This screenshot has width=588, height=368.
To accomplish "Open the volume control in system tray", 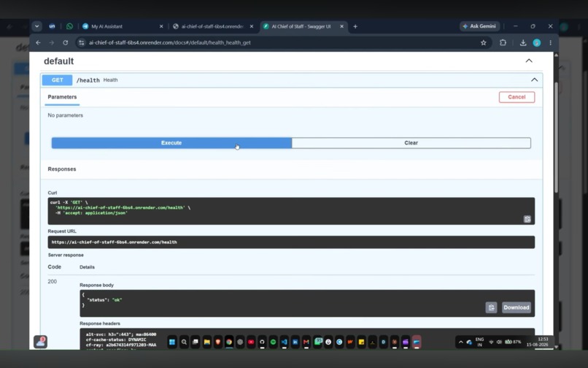I will 499,342.
